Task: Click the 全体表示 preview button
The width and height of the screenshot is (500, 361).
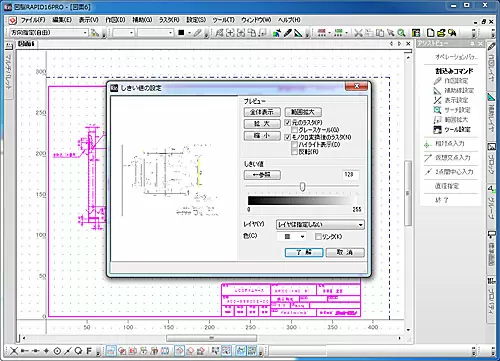Action: (262, 112)
